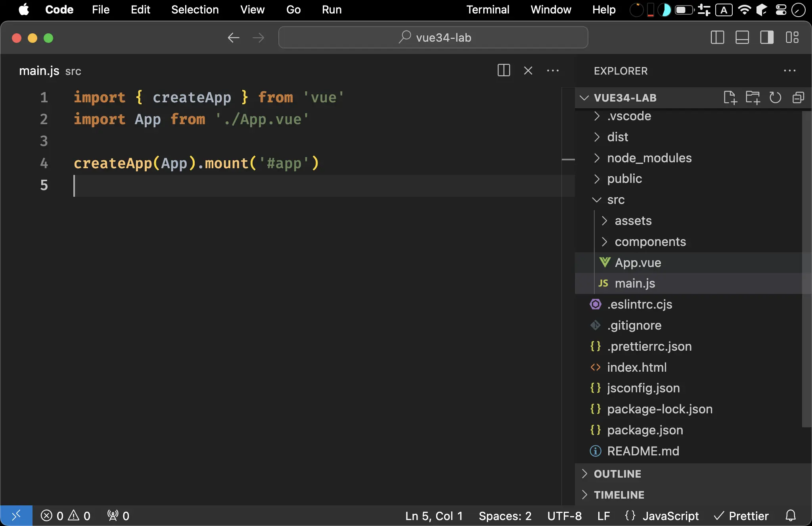
Task: Click the curly braces language status icon
Action: [x=630, y=516]
